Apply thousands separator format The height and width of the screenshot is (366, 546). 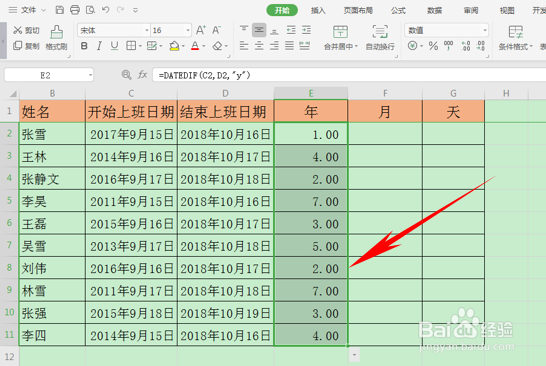coord(448,46)
